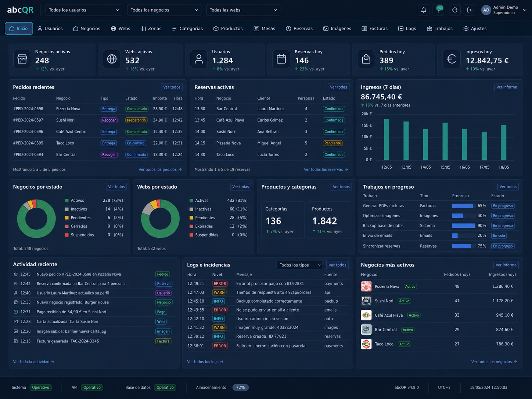Click Pizzería Nova thumbnail in Negocios más activos
This screenshot has height=399, width=532.
[366, 286]
